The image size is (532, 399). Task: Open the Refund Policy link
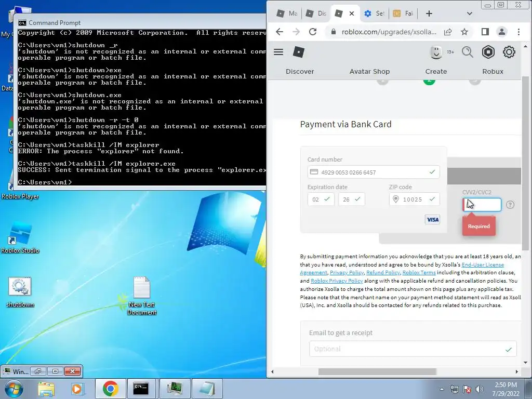tap(383, 272)
